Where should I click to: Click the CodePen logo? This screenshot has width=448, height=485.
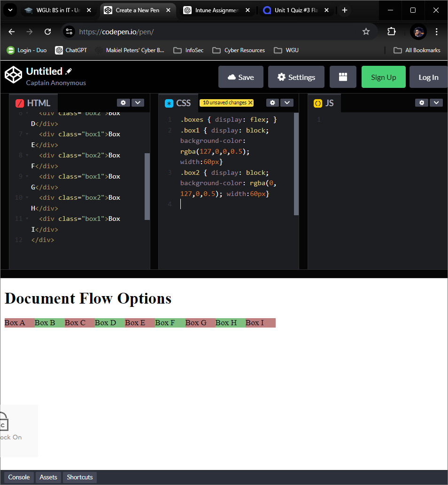13,75
